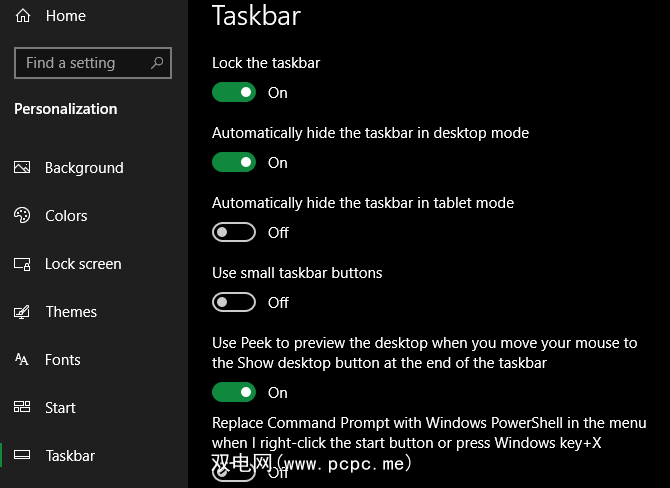Click the Lock screen monitor icon

[x=23, y=264]
